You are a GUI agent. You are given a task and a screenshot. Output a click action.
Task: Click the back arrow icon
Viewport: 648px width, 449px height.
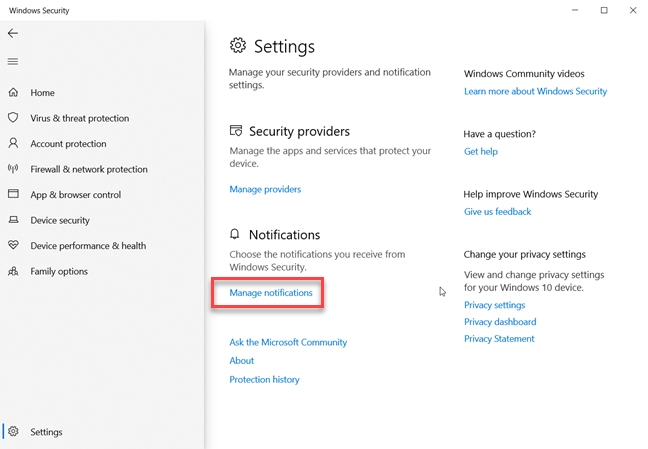tap(13, 33)
